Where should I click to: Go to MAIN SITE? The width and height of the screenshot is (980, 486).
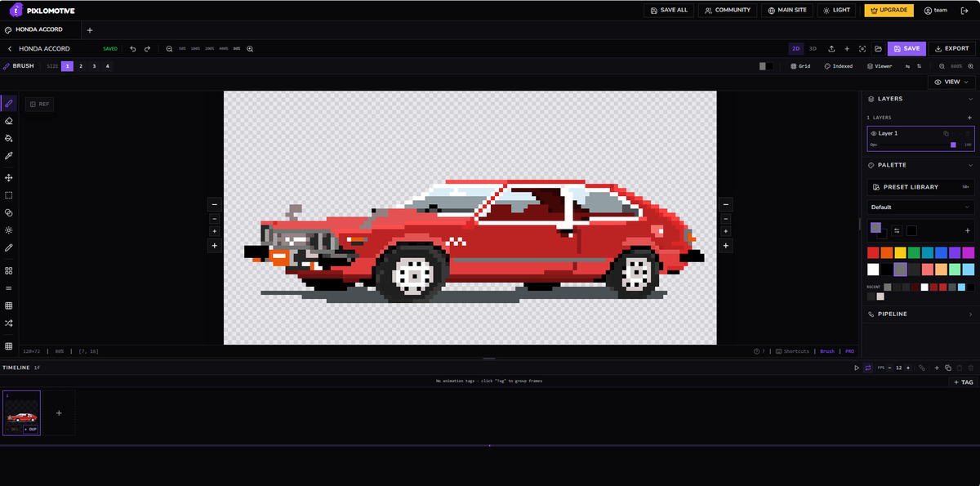pyautogui.click(x=787, y=10)
